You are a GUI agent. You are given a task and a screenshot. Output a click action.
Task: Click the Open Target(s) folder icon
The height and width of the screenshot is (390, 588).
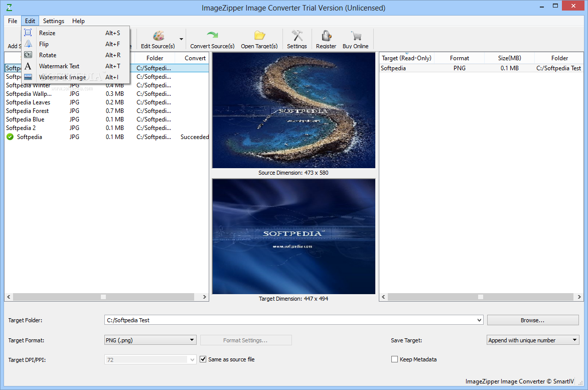click(x=259, y=36)
